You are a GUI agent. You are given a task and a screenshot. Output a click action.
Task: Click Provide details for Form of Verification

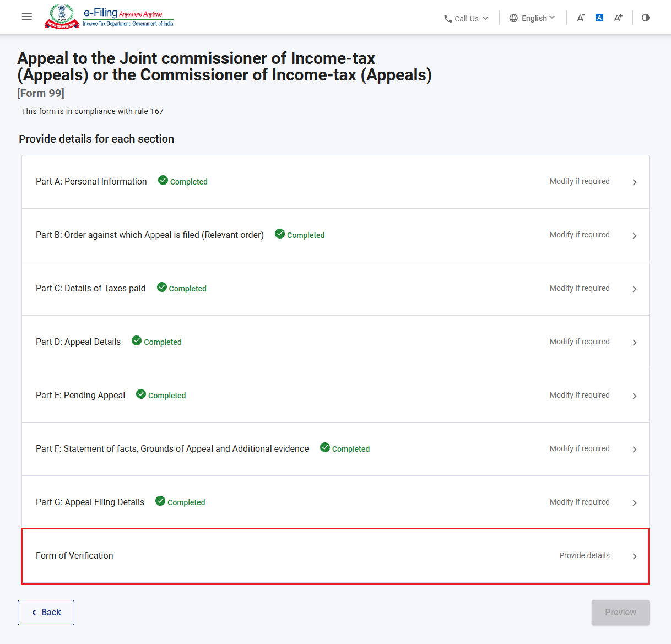click(585, 555)
